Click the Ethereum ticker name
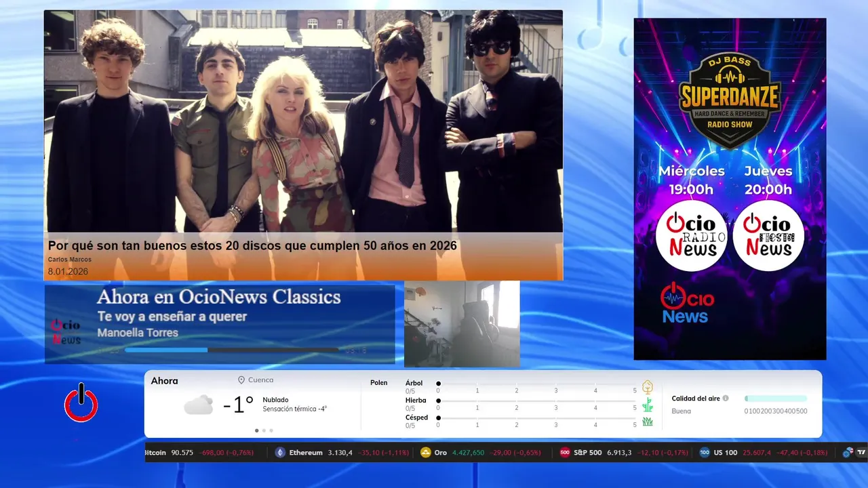This screenshot has width=868, height=488. [306, 453]
